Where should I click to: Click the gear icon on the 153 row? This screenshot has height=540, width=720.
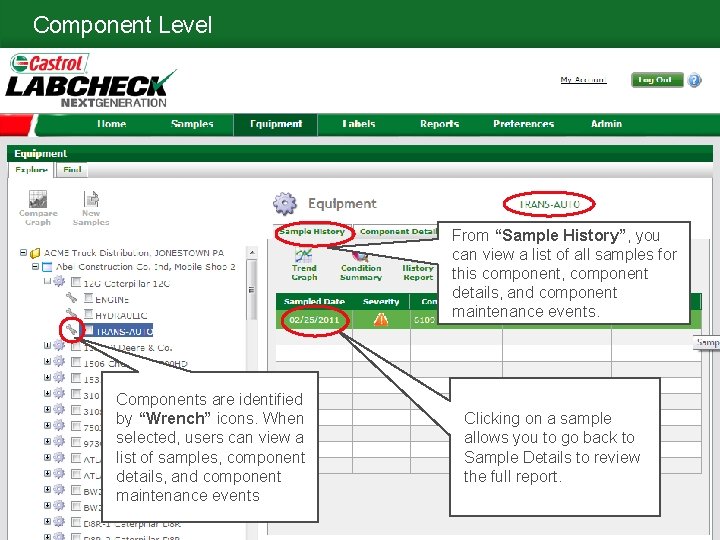59,377
